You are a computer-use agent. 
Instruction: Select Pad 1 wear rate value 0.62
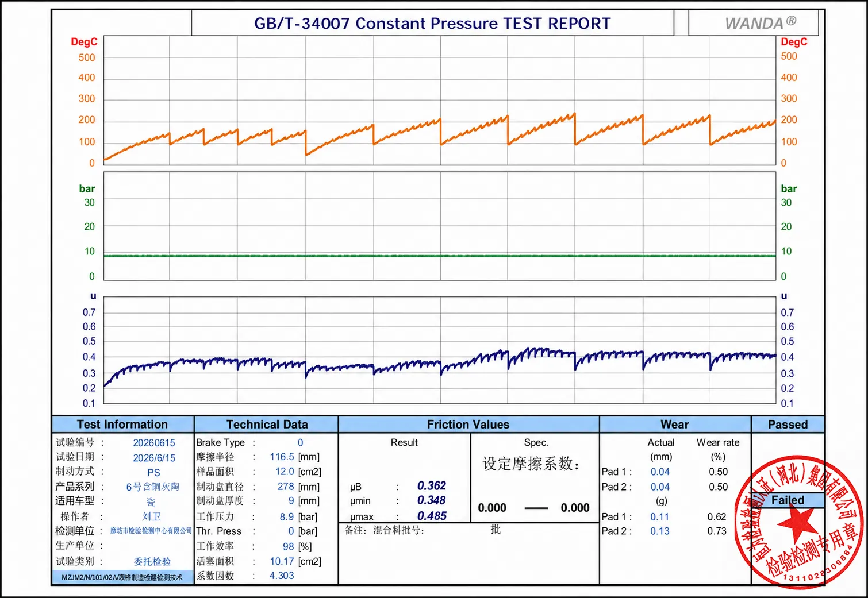coord(717,517)
